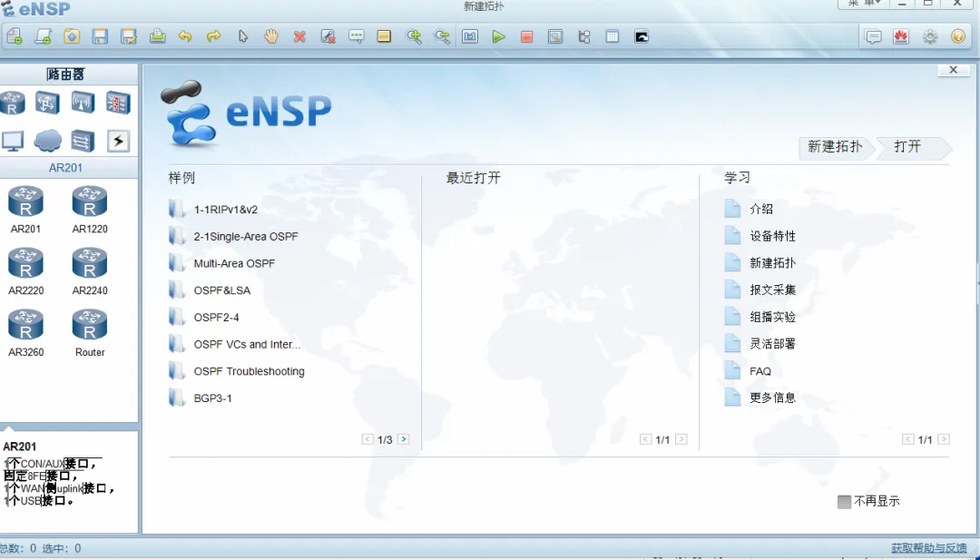Open the Huawei website icon

[x=901, y=36]
